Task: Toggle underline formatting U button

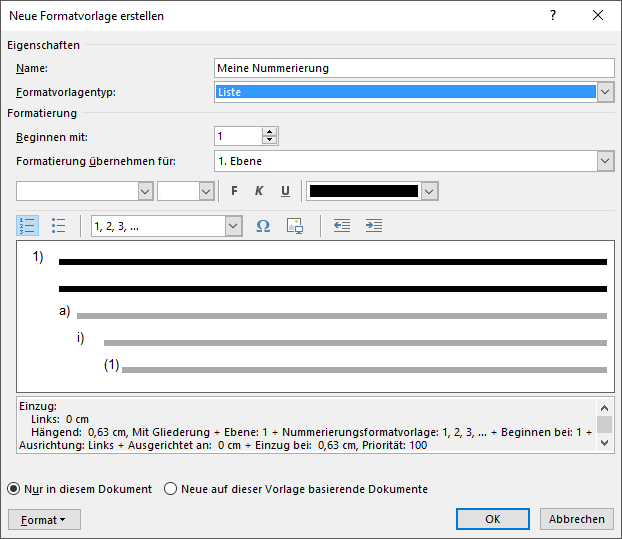Action: click(x=285, y=191)
